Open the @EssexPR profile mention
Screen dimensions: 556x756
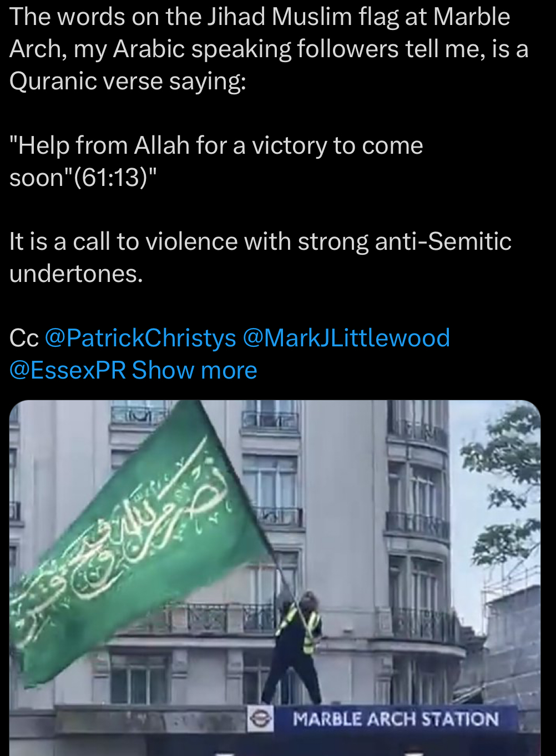[x=68, y=370]
